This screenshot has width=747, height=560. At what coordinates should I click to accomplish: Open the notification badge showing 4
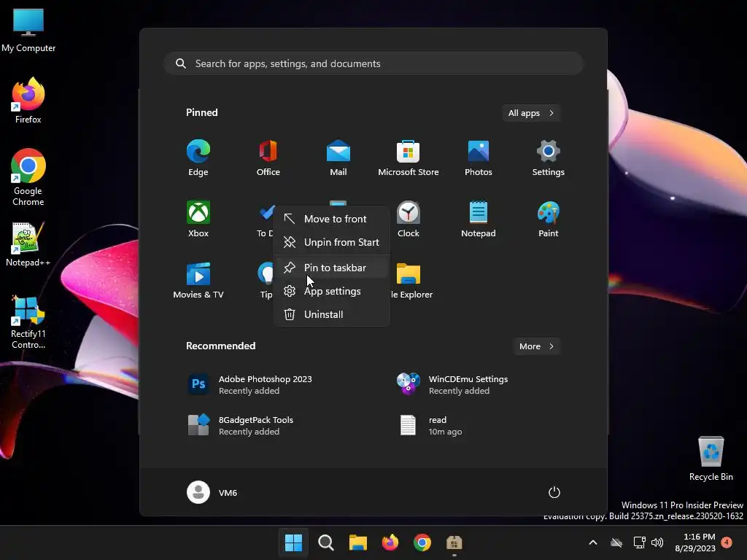click(x=727, y=542)
